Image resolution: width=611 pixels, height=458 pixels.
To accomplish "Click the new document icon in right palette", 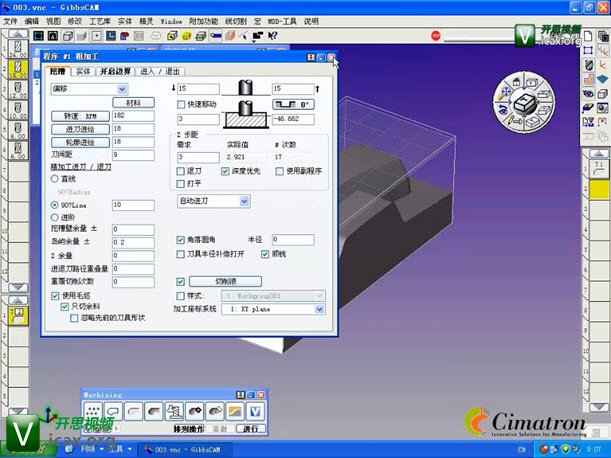I will [x=588, y=37].
